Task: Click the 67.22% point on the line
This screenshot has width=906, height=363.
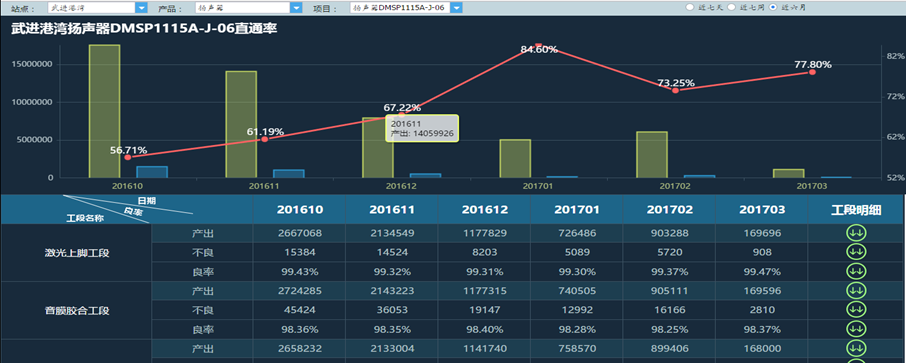Action: 402,114
